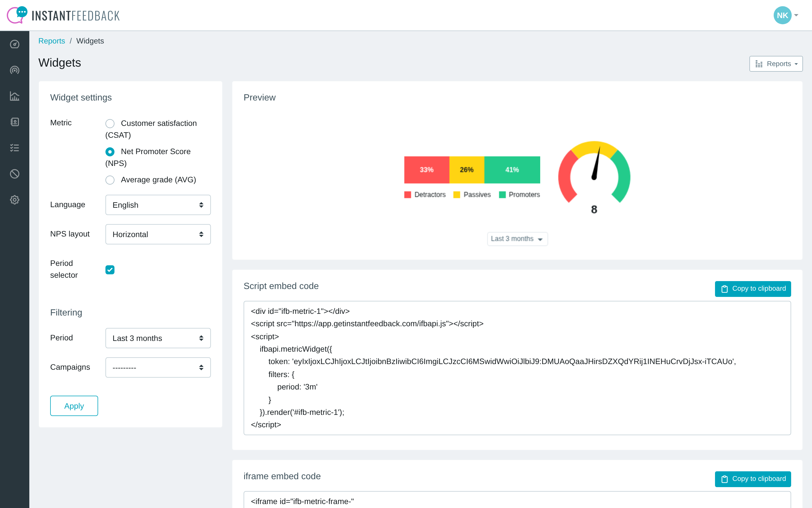Click the Detractors legend item

click(x=425, y=194)
